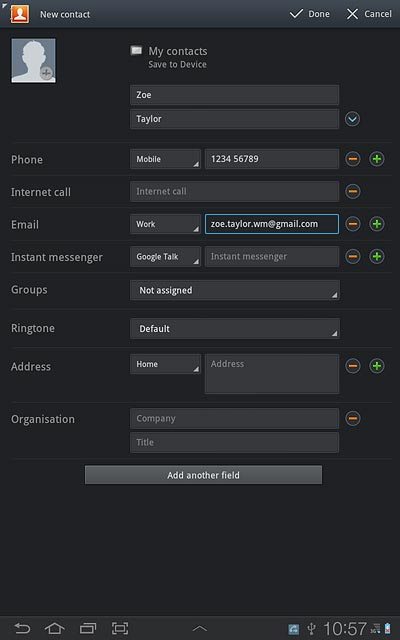The image size is (400, 640).
Task: Focus the Company input field
Action: [x=234, y=418]
